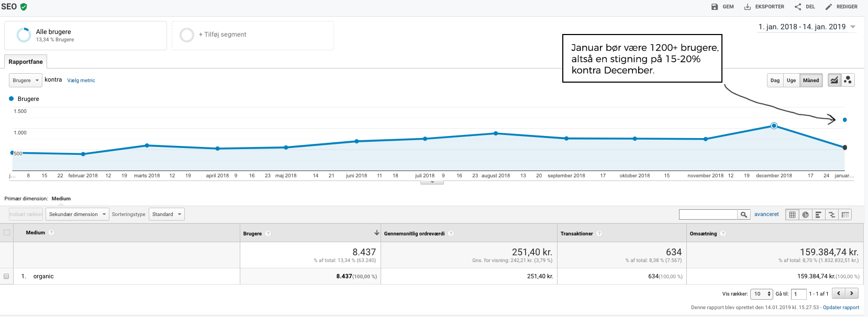Open the pivot table view icon
Screen dimensions: 868x317
click(x=845, y=214)
